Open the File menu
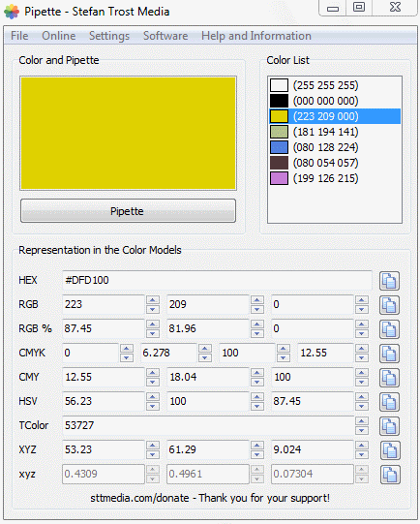The width and height of the screenshot is (420, 524). [x=19, y=36]
